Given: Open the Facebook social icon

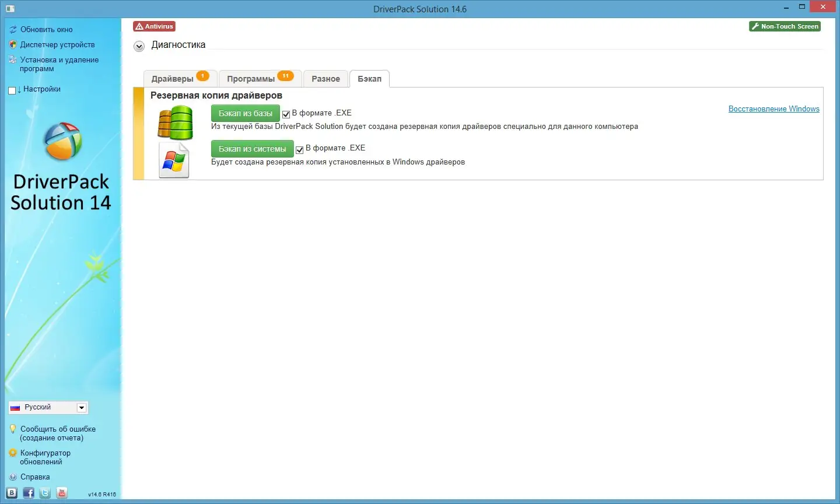Looking at the screenshot, I should pyautogui.click(x=28, y=493).
